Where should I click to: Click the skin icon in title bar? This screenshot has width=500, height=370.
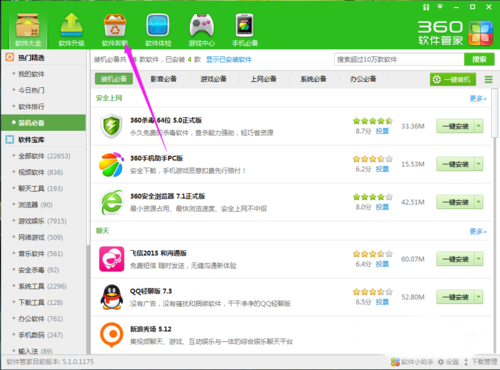(426, 7)
